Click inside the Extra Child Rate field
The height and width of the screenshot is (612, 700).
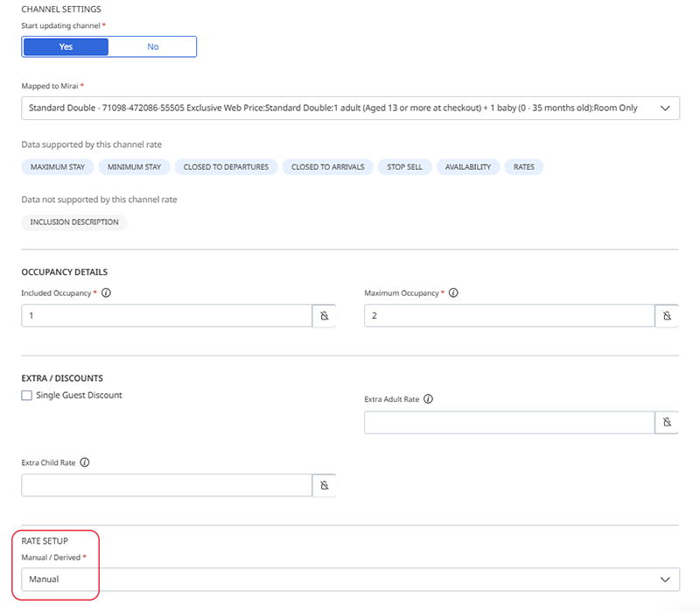166,485
